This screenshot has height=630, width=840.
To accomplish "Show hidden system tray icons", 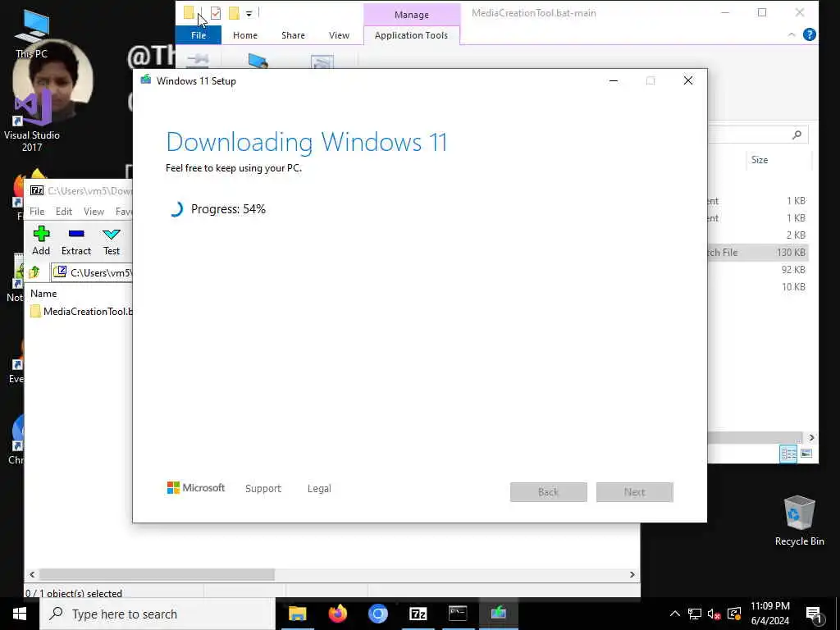I will (x=675, y=614).
